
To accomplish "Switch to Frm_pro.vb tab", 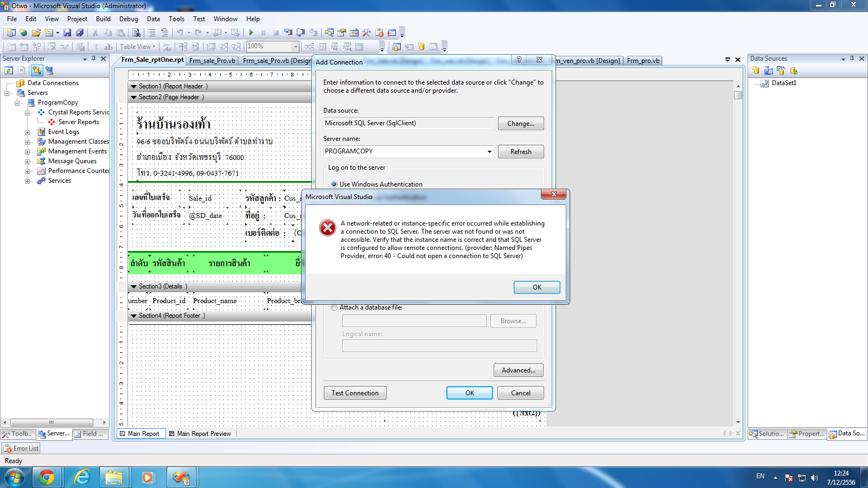I will [x=643, y=61].
